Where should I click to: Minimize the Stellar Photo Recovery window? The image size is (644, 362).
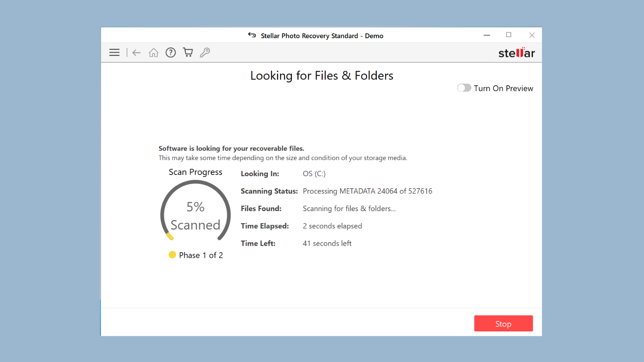click(x=487, y=35)
